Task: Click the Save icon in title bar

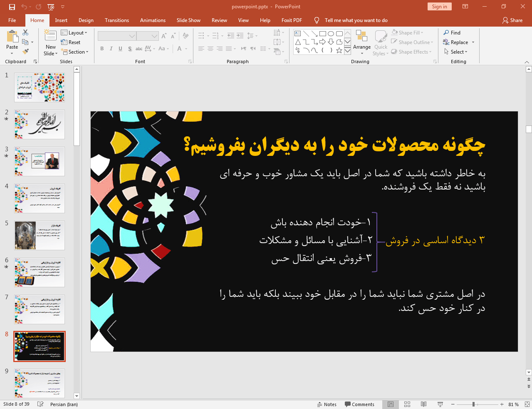Action: (x=12, y=7)
